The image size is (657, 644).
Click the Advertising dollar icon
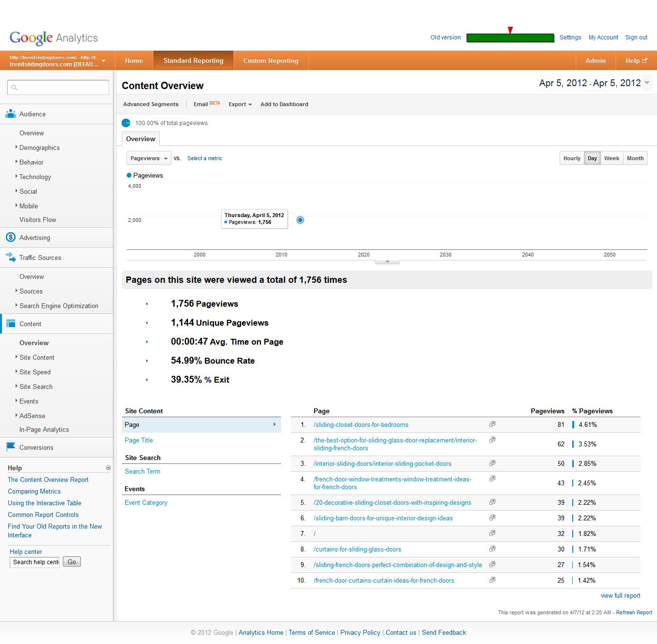tap(10, 238)
